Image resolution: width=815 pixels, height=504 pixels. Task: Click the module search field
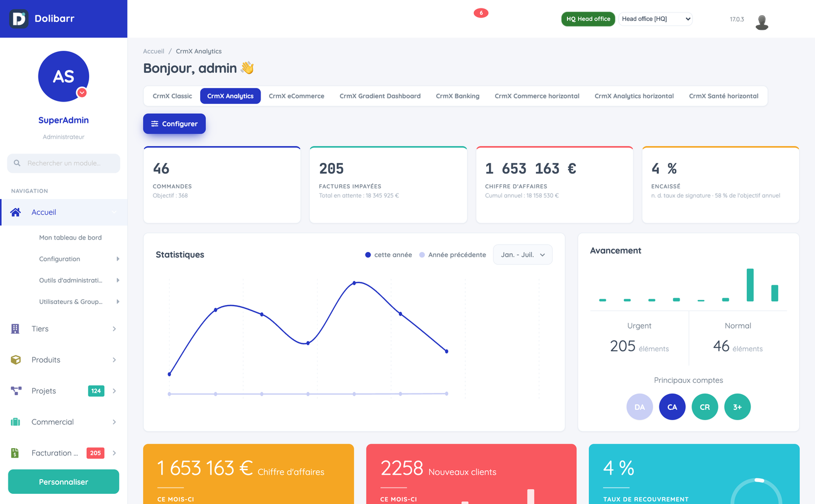(x=64, y=163)
